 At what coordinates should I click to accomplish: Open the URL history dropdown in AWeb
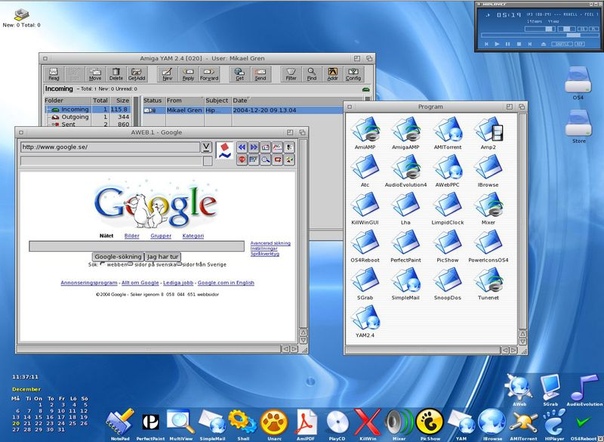206,147
